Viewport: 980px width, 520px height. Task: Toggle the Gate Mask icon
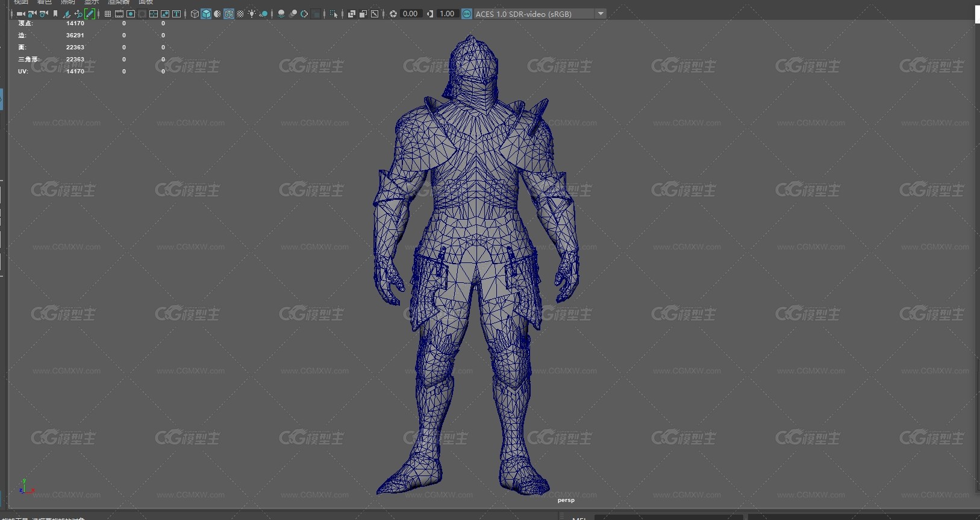coord(142,14)
